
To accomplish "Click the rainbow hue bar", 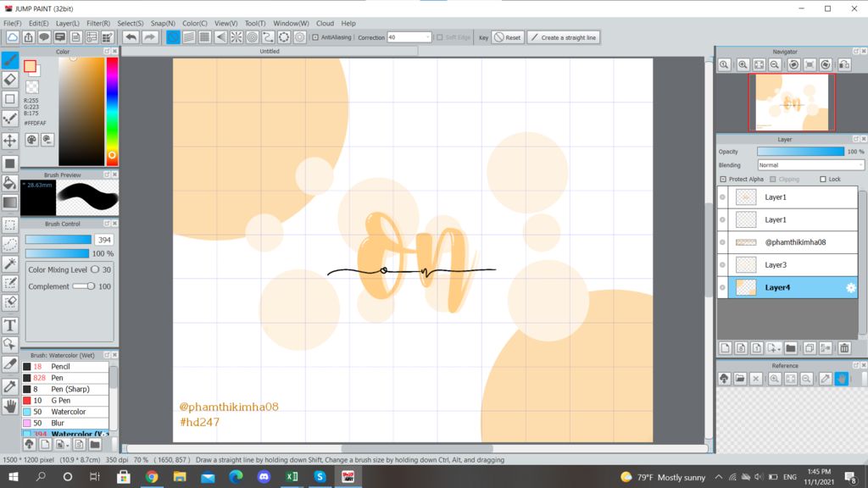I will pyautogui.click(x=112, y=111).
